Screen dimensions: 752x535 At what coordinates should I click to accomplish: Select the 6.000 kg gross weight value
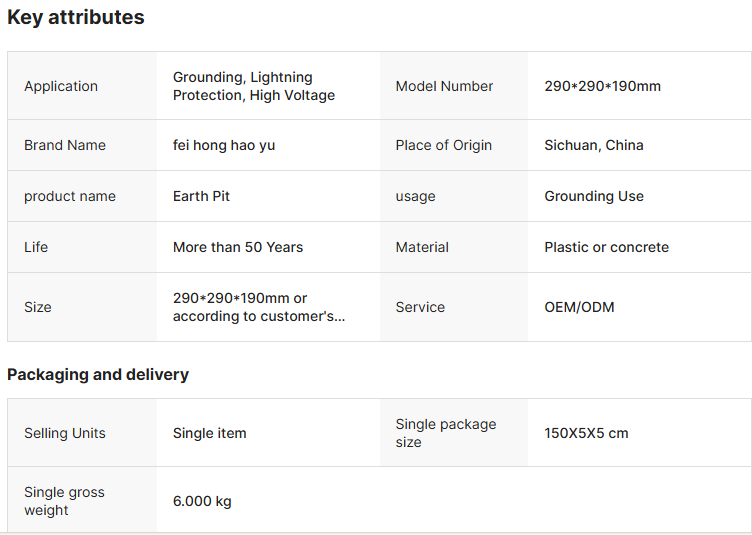coord(202,501)
